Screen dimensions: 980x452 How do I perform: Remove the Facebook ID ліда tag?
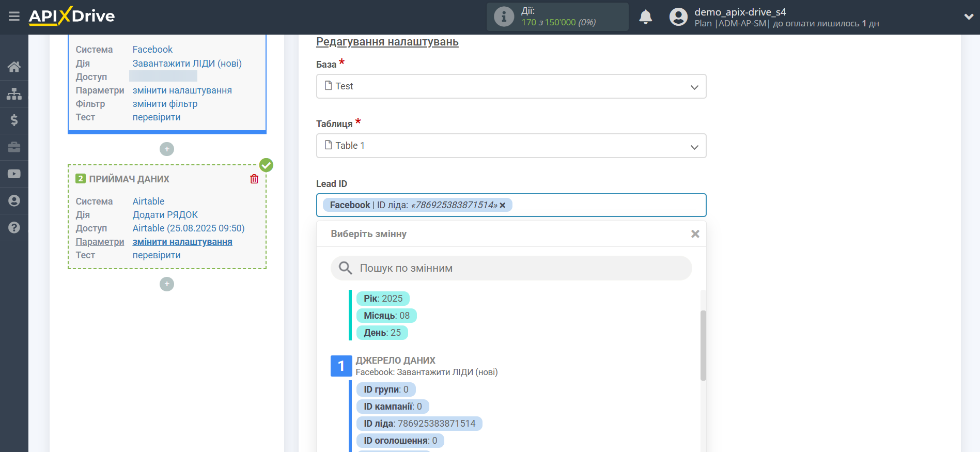[x=503, y=205]
